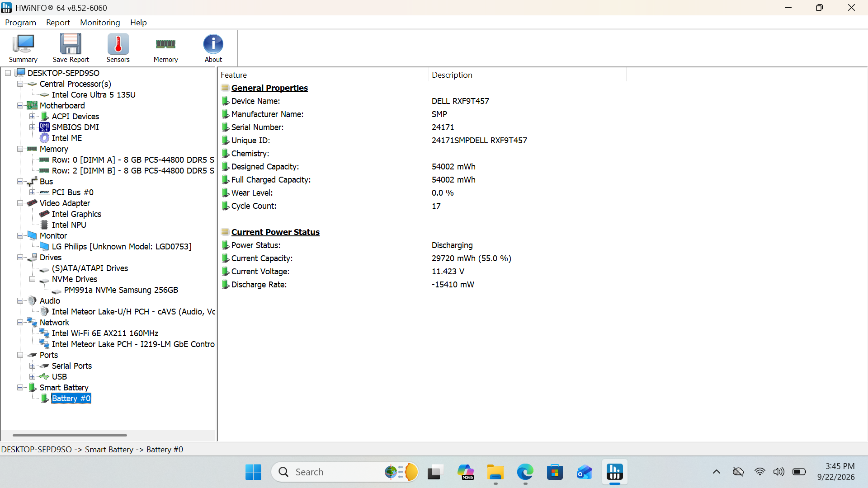868x488 pixels.
Task: Expand the Serial Ports branch
Action: pos(32,366)
